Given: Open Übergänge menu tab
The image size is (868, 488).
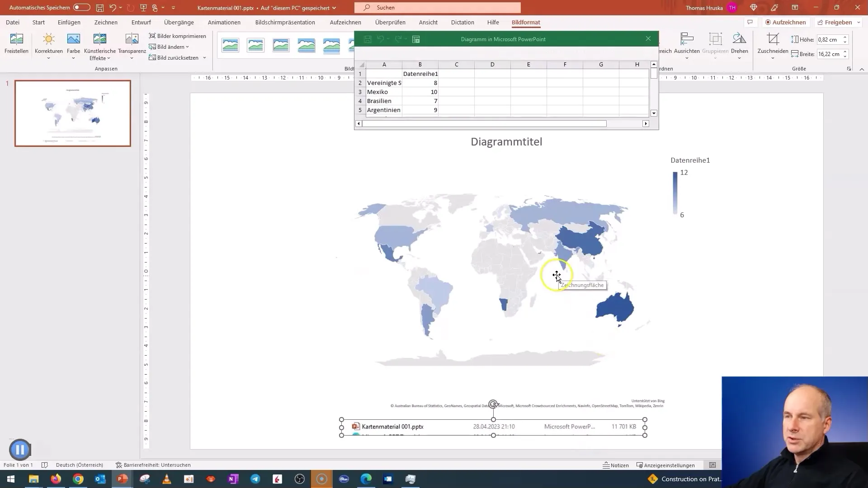Looking at the screenshot, I should coord(179,22).
